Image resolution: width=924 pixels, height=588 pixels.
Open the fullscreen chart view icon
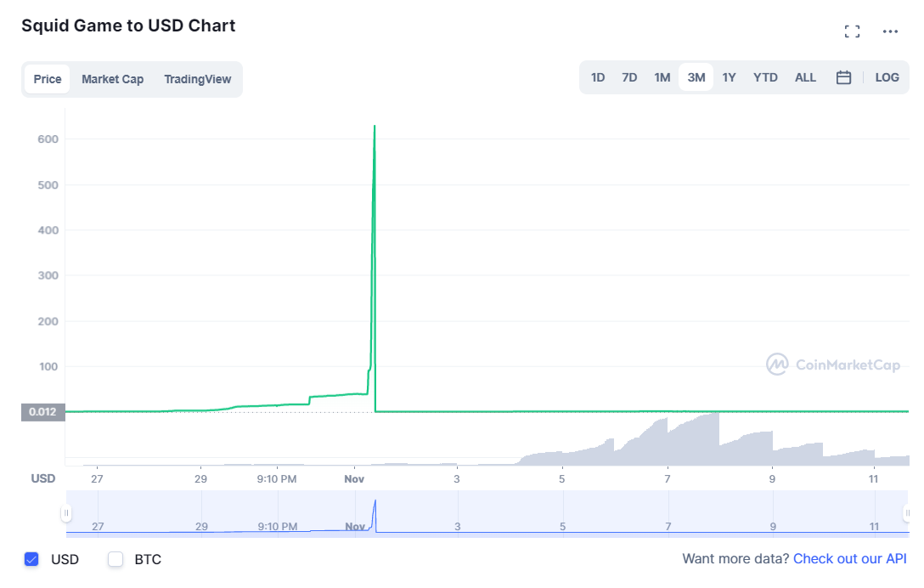(852, 31)
